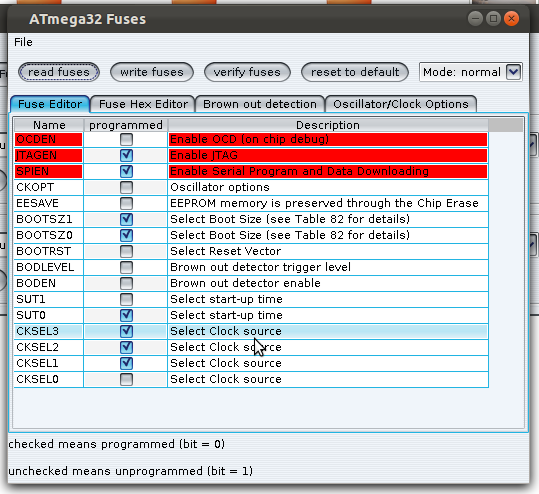The height and width of the screenshot is (494, 539).
Task: Check the EESAVE fuse checkbox
Action: coord(126,203)
